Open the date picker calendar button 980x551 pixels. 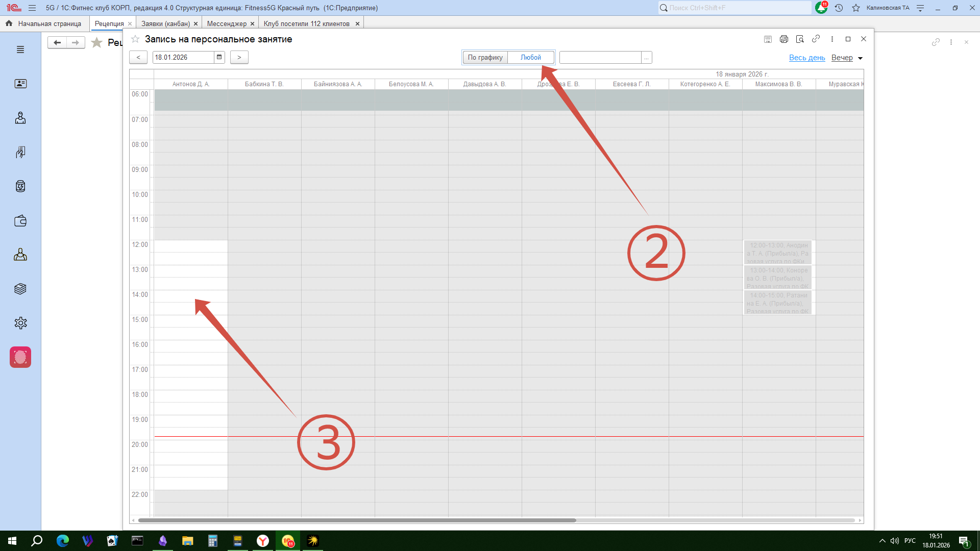click(219, 57)
